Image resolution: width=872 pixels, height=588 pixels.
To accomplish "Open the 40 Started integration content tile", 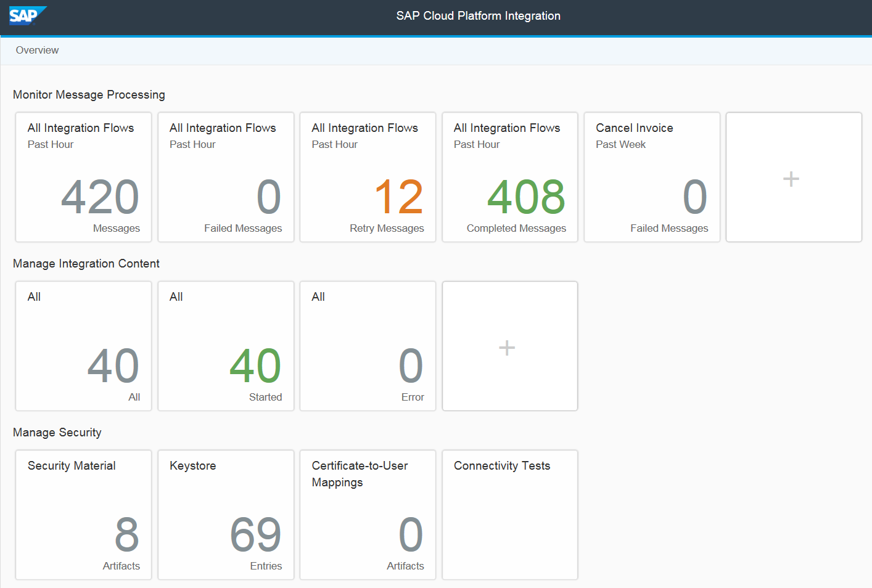I will pos(226,346).
